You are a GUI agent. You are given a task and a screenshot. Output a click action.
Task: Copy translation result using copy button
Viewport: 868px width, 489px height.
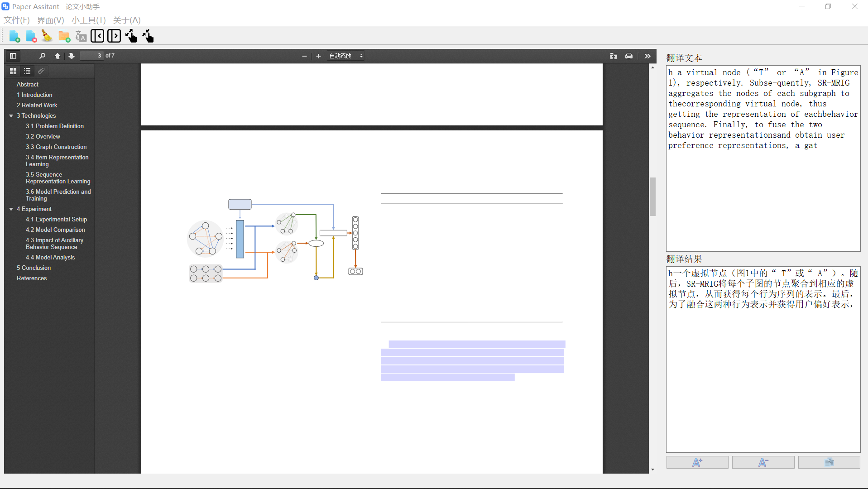click(x=829, y=462)
